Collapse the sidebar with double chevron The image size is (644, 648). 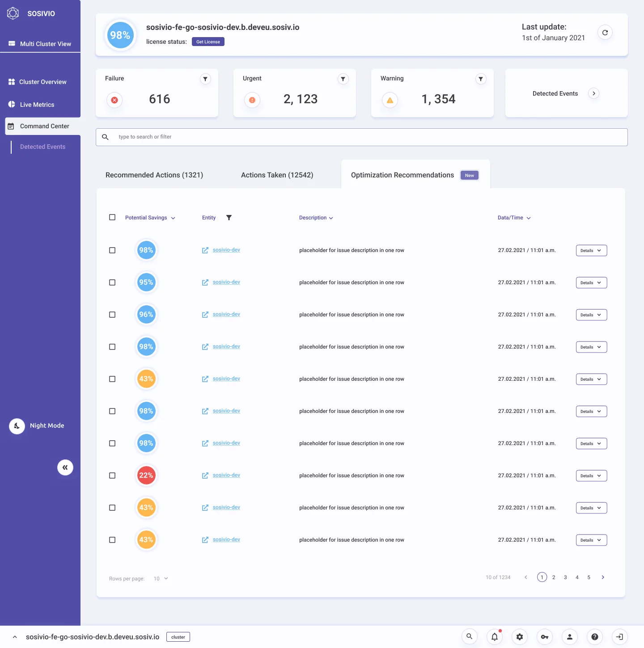tap(65, 467)
